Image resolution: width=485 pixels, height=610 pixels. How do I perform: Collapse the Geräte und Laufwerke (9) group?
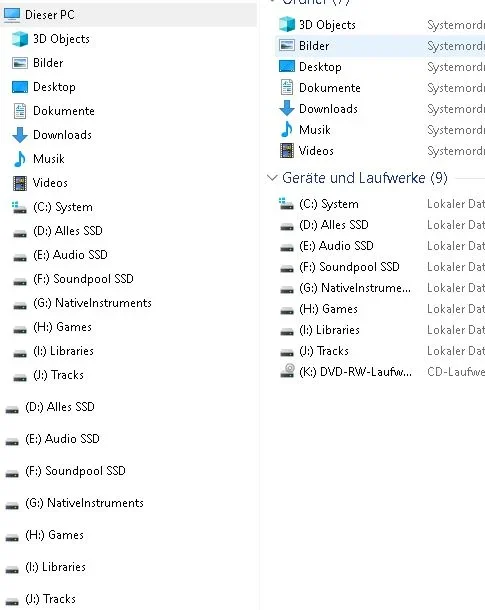(272, 178)
